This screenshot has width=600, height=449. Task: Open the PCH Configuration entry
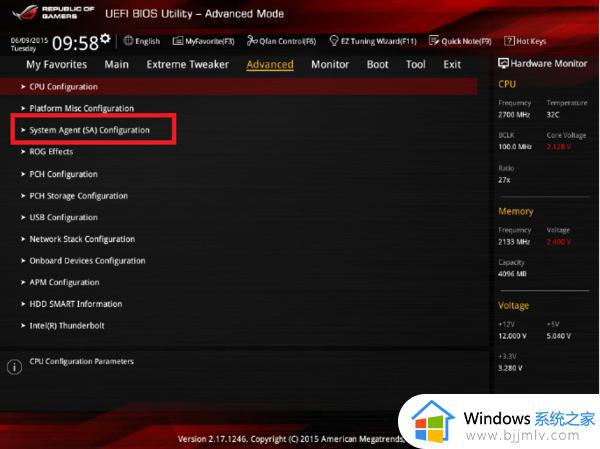64,174
